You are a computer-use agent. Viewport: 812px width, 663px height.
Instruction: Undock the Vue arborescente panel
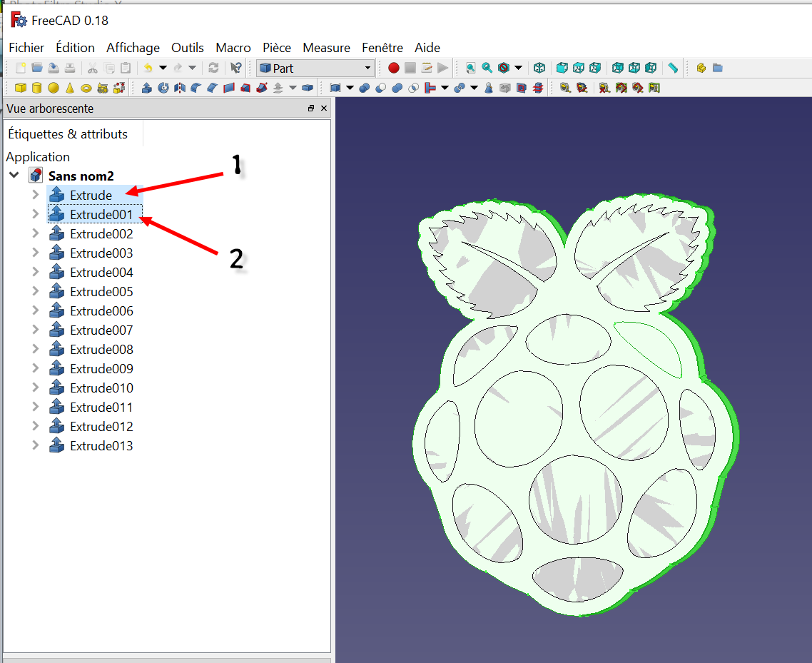point(310,108)
